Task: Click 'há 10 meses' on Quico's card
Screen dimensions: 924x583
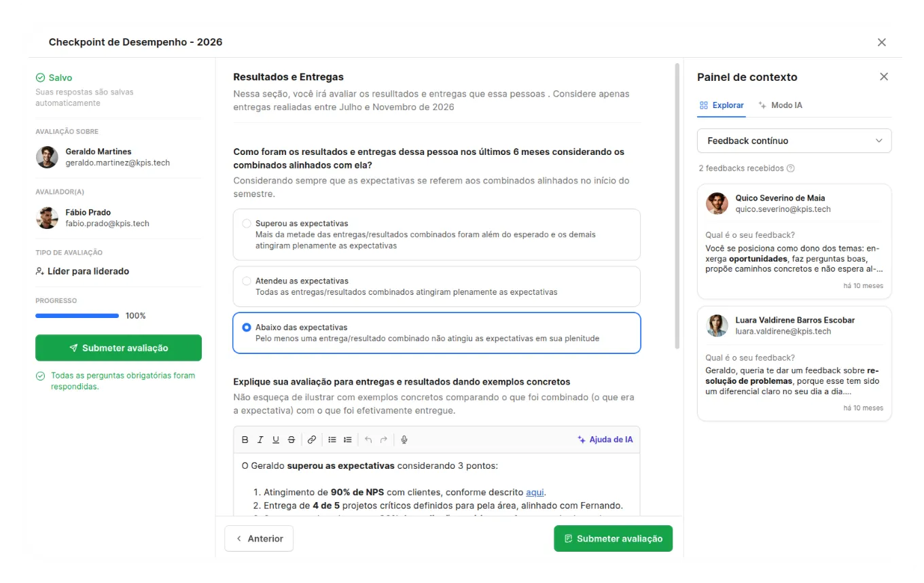Action: 863,286
